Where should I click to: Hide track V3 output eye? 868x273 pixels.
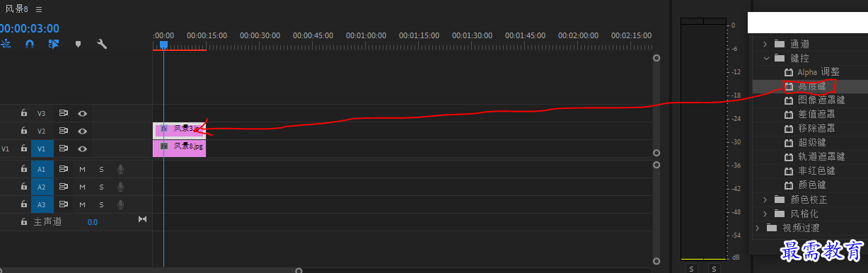tap(82, 113)
